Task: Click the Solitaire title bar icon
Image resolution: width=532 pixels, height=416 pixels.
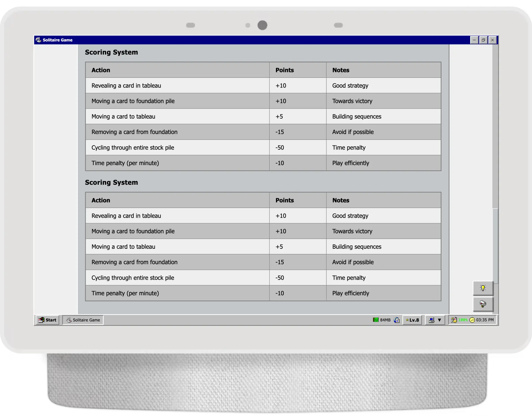Action: pyautogui.click(x=39, y=40)
